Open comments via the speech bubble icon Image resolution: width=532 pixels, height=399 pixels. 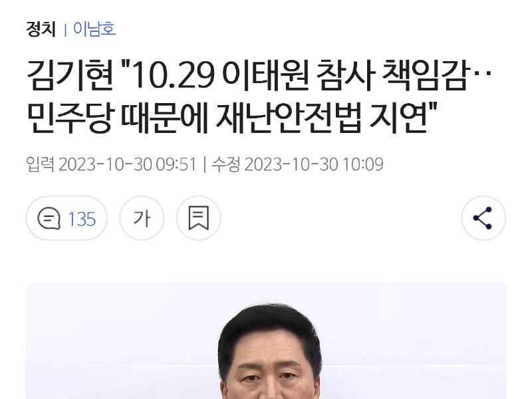pos(49,218)
